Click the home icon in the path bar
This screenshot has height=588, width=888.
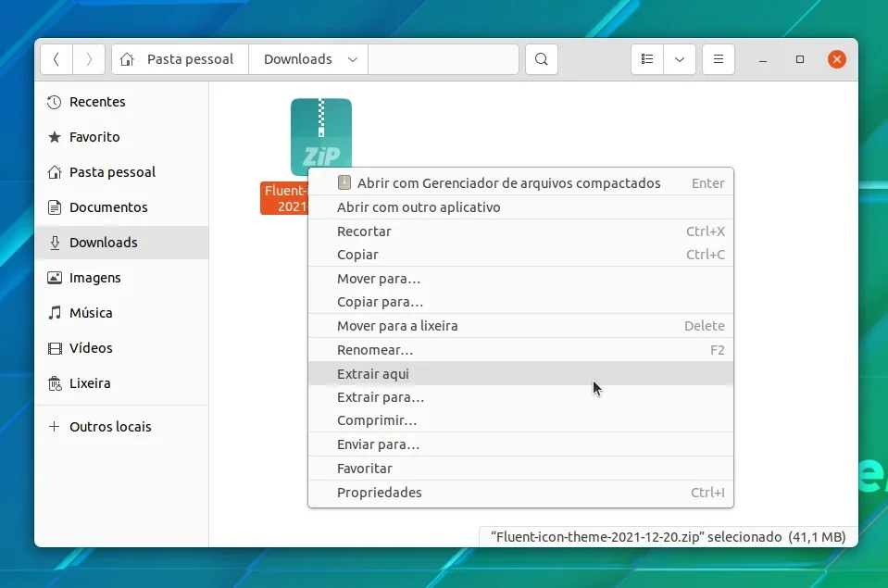[x=127, y=59]
